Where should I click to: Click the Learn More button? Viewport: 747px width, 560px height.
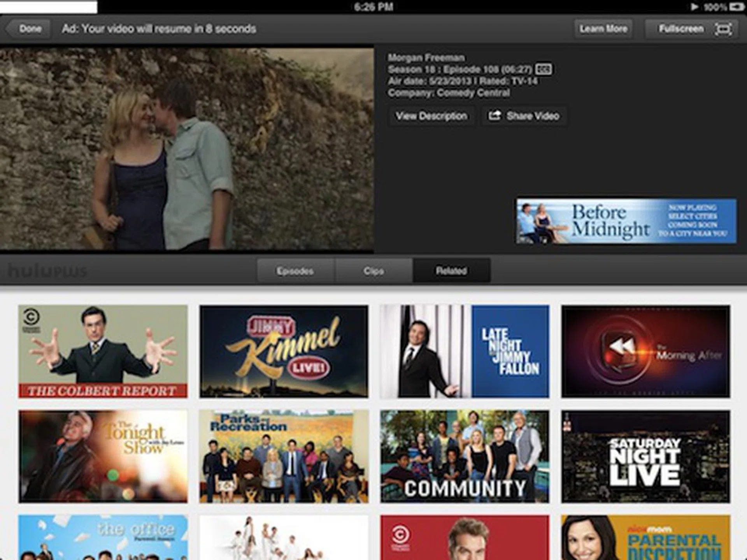click(603, 29)
